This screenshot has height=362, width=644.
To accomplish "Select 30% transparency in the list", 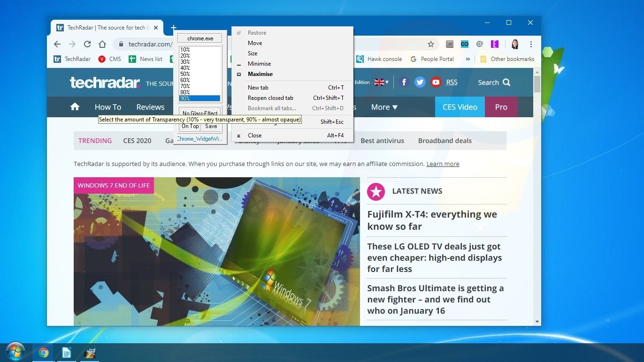I will [199, 62].
